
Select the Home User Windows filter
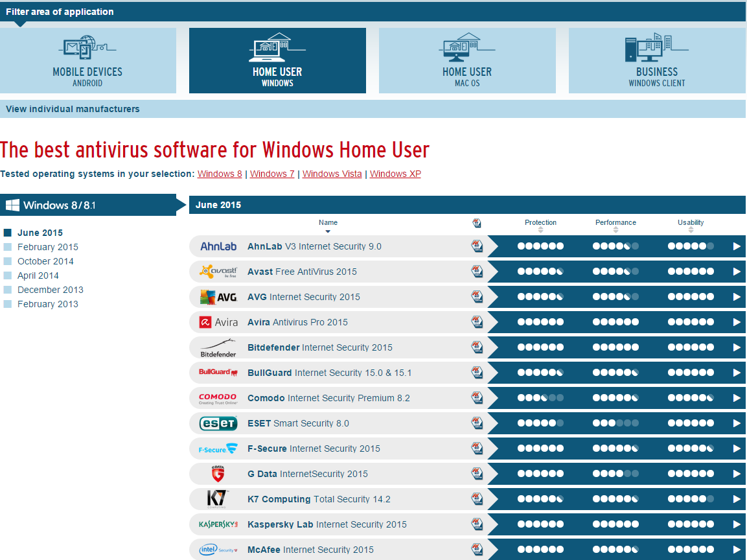coord(277,60)
